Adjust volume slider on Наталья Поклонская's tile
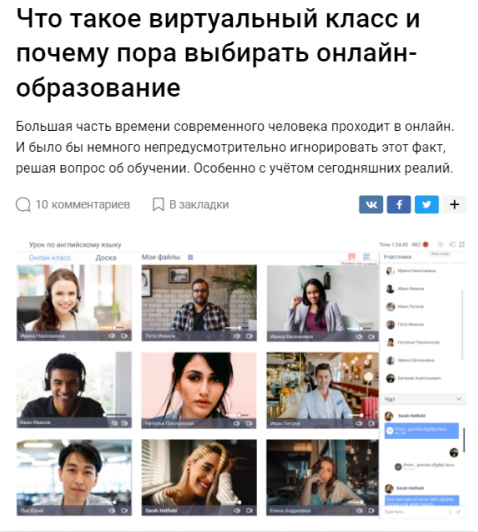This screenshot has width=478, height=532. click(x=237, y=415)
